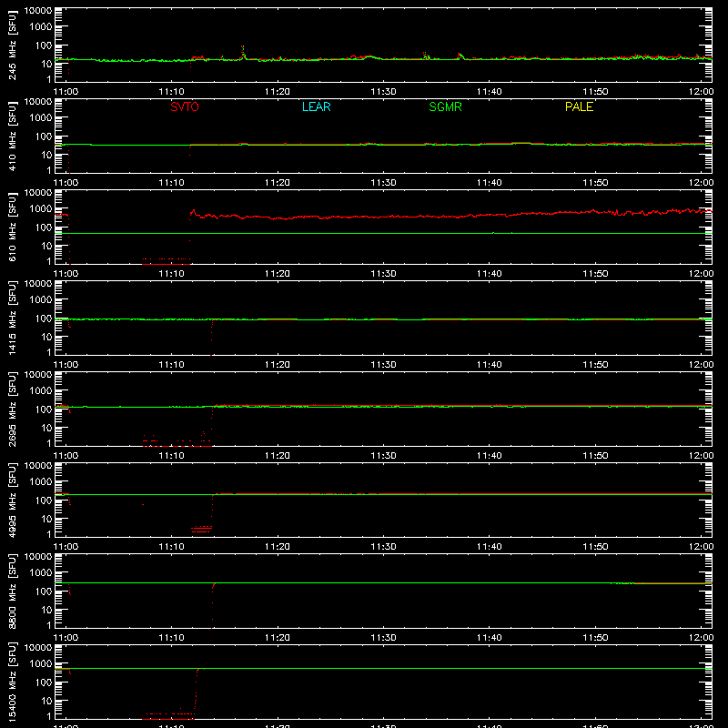Click 11:50 tick under the 1415 MHz panel
This screenshot has width=728, height=728.
coord(595,365)
